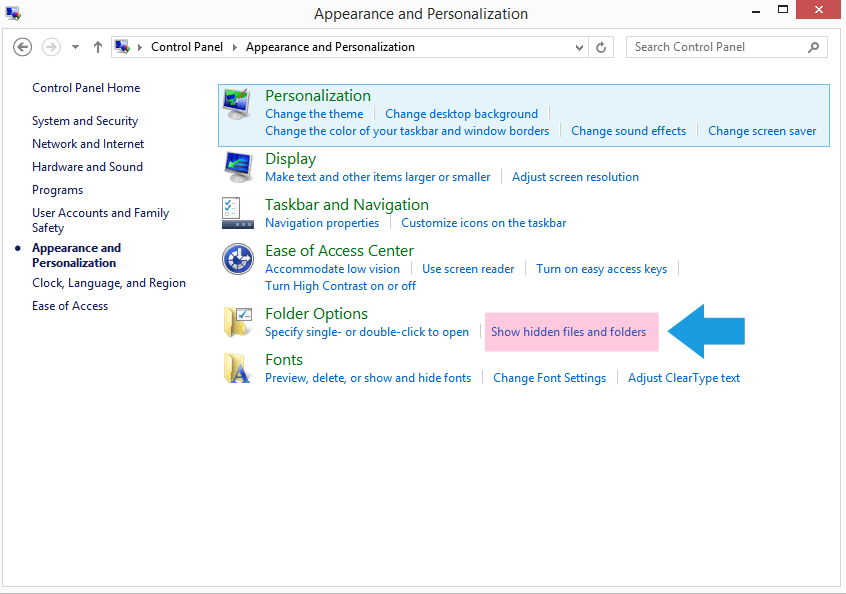This screenshot has width=846, height=594.
Task: Click Adjust ClearType text
Action: pos(684,378)
